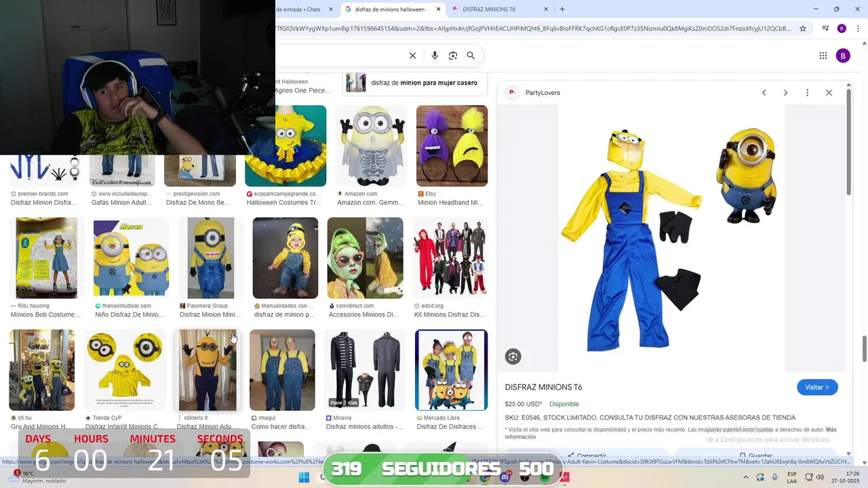The image size is (868, 488).
Task: Click the blue Visitar button
Action: [817, 387]
